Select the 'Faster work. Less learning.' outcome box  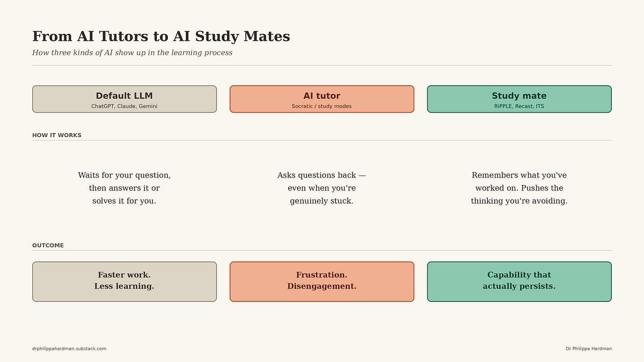tap(125, 282)
